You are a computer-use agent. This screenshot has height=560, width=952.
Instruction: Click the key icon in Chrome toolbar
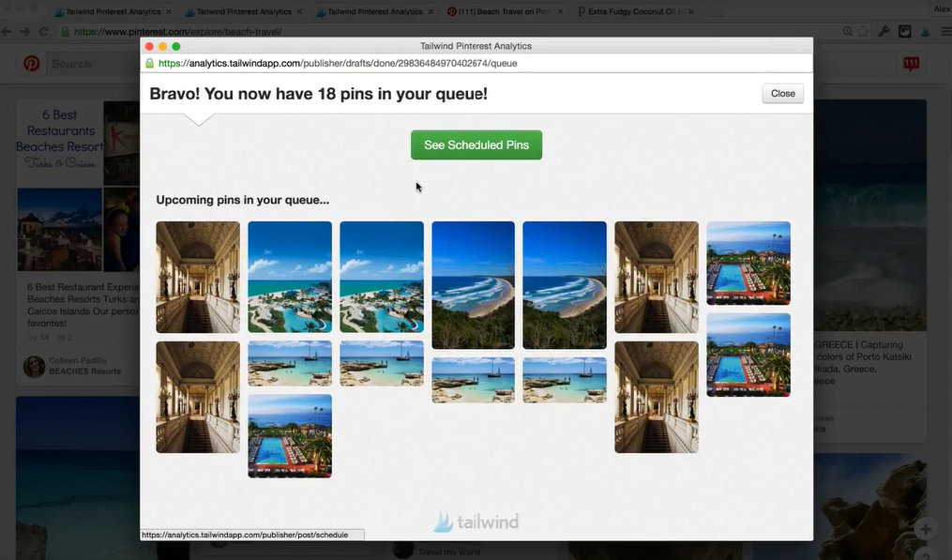tap(884, 32)
